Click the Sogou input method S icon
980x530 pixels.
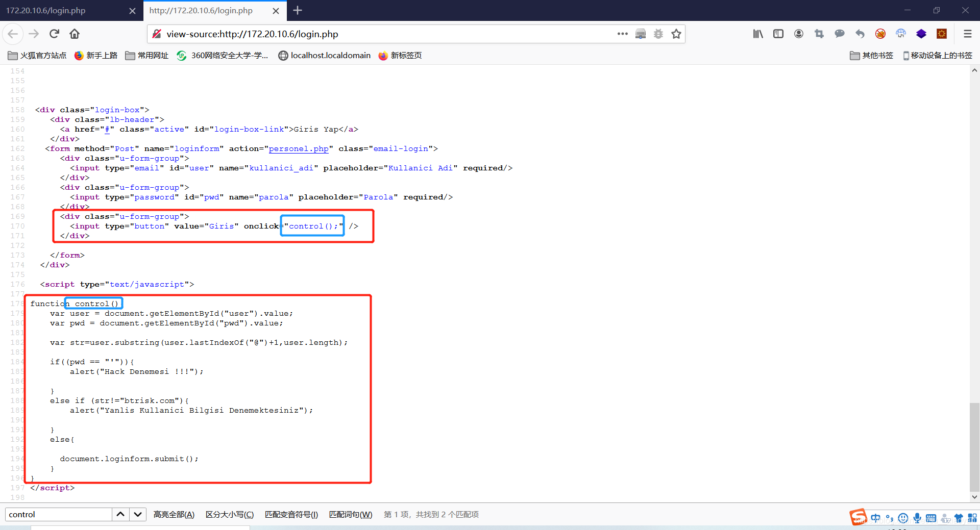point(859,517)
